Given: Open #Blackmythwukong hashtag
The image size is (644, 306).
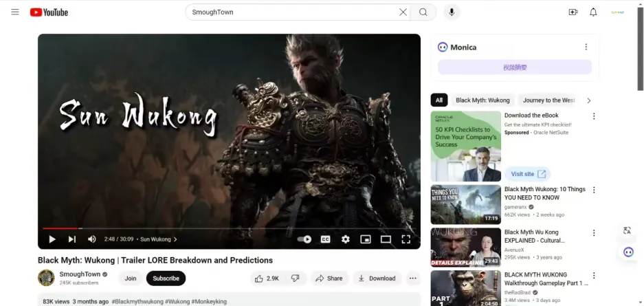Looking at the screenshot, I should tap(137, 301).
